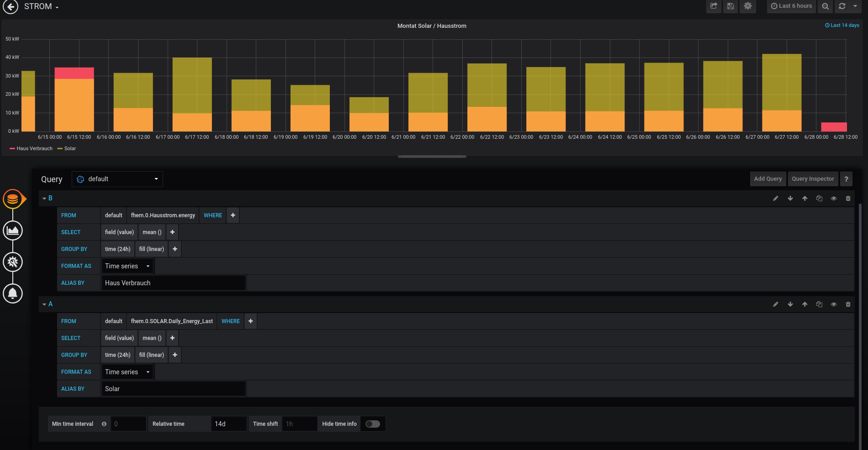Delete query B with trash icon
The image size is (868, 450).
pyautogui.click(x=848, y=199)
